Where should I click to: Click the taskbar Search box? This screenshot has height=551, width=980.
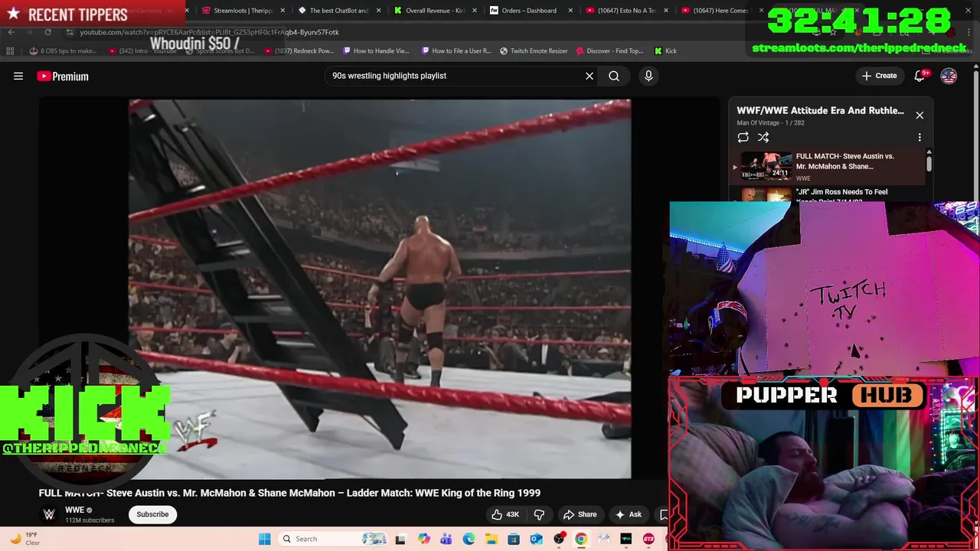point(332,539)
